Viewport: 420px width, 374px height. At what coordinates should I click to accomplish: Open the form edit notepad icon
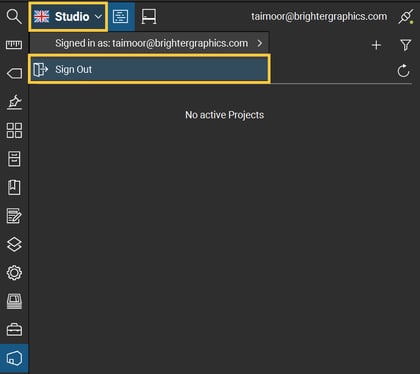click(14, 216)
